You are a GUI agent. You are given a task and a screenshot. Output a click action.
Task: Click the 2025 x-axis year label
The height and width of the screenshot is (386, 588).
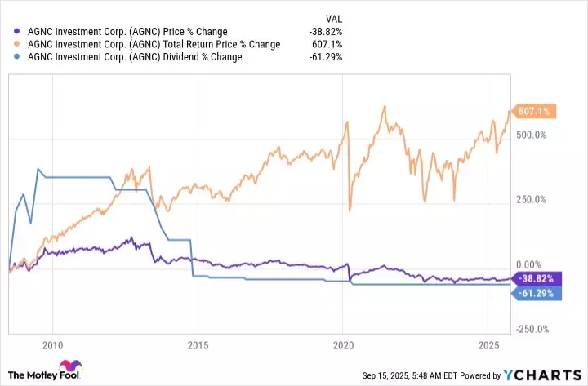click(488, 345)
